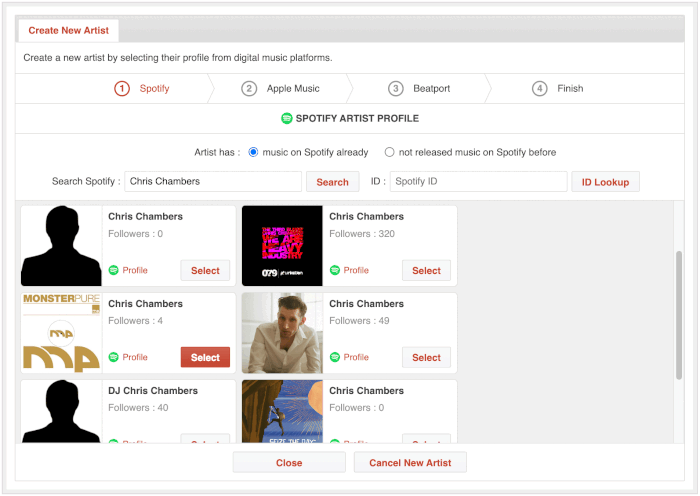700x496 pixels.
Task: Click Spotify icon on 49 followers card
Action: pyautogui.click(x=335, y=357)
